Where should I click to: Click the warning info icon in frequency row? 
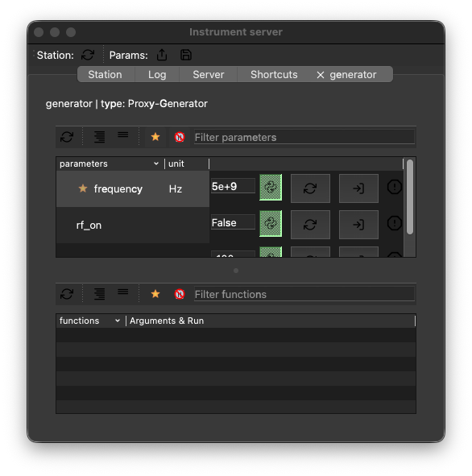pos(395,187)
